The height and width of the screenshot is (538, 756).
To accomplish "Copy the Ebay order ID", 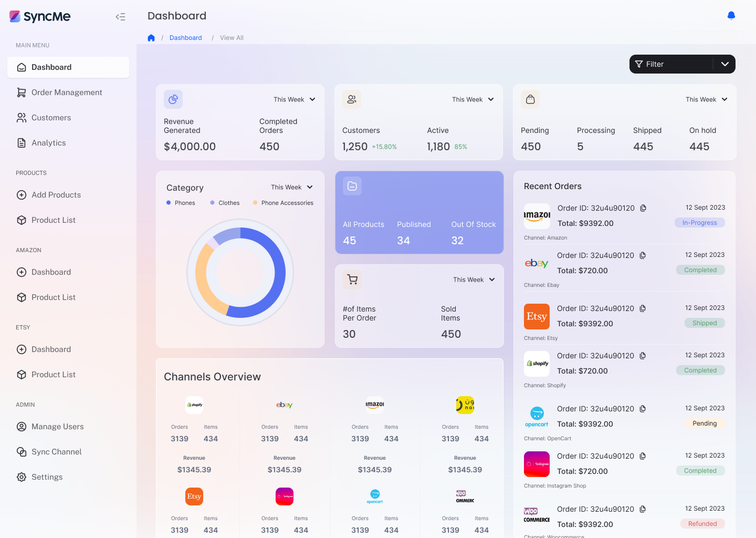I will (643, 255).
